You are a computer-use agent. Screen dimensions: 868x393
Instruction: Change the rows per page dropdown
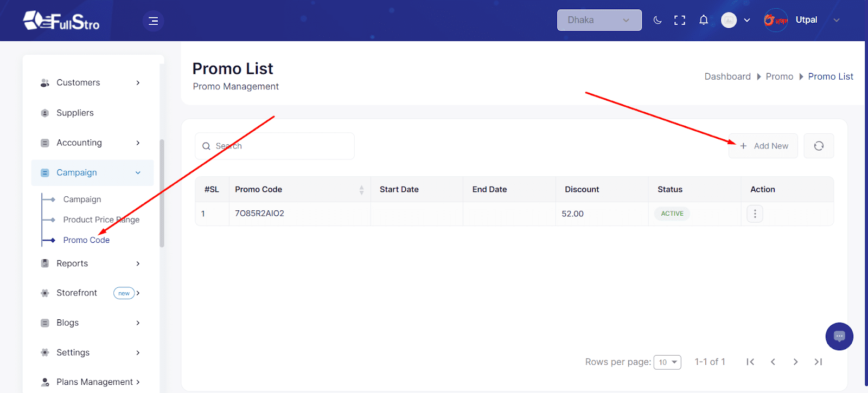coord(667,362)
